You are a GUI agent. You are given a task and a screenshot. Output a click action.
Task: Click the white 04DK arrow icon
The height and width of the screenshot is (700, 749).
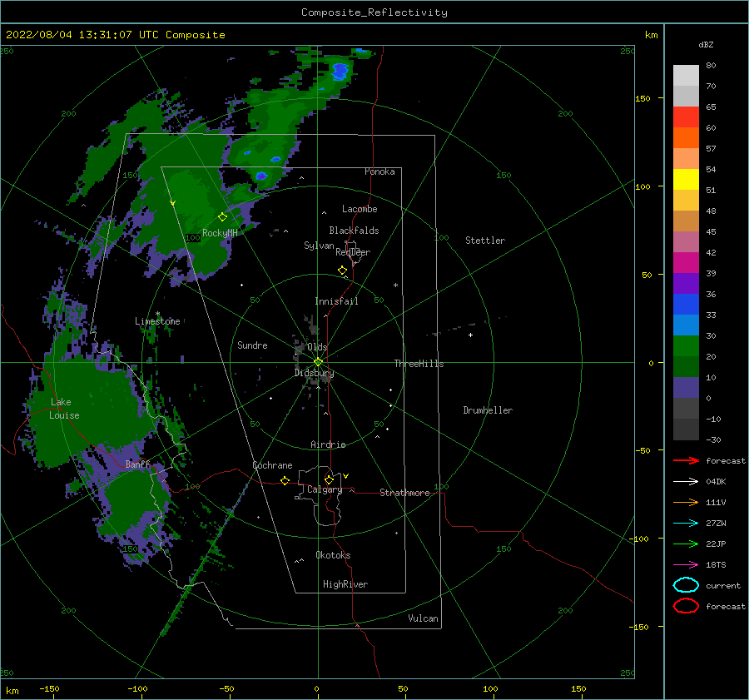pos(686,481)
